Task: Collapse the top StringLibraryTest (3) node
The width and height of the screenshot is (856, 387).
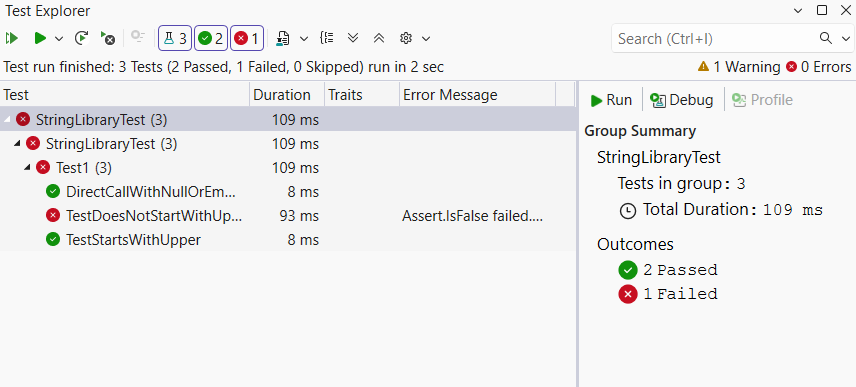Action: [7, 119]
